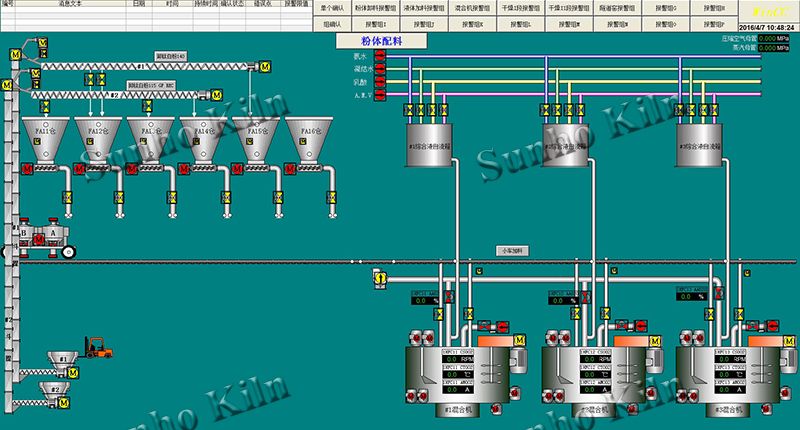The width and height of the screenshot is (800, 430).
Task: Click the orange level bar on the #3 mixer
Action: point(765,341)
